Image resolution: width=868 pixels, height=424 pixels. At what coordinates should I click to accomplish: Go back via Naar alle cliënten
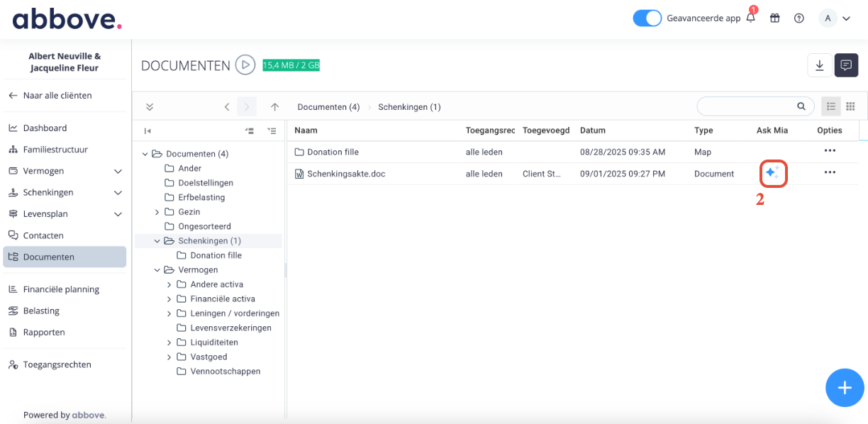pos(50,95)
